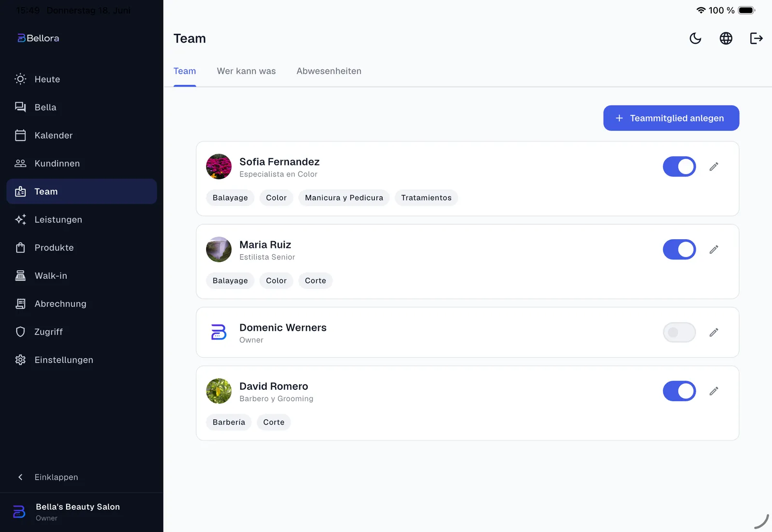Click Teammitglied anlegen button
The image size is (772, 532).
pyautogui.click(x=671, y=118)
